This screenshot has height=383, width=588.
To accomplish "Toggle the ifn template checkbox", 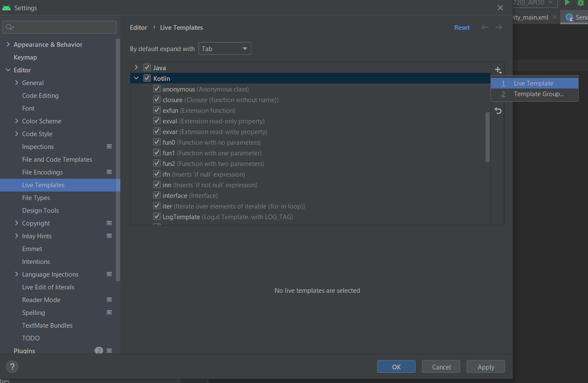I will (x=157, y=174).
